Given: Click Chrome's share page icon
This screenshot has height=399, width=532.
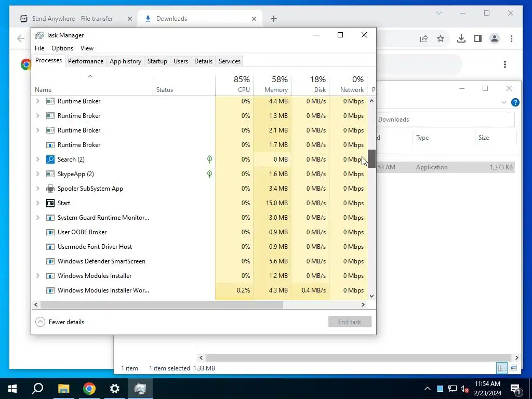Looking at the screenshot, I should 424,38.
